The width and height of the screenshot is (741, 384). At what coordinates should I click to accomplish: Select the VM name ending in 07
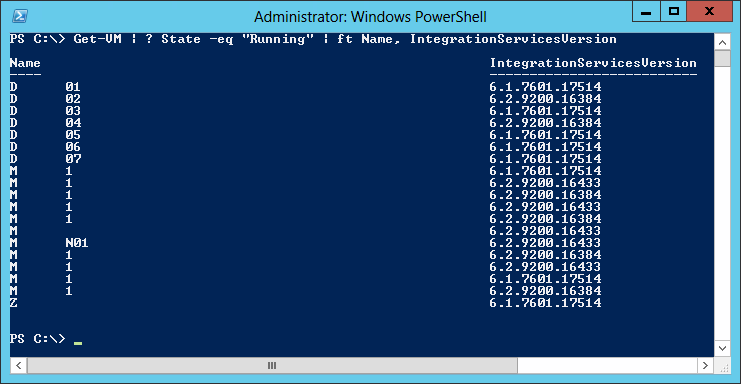(x=45, y=159)
